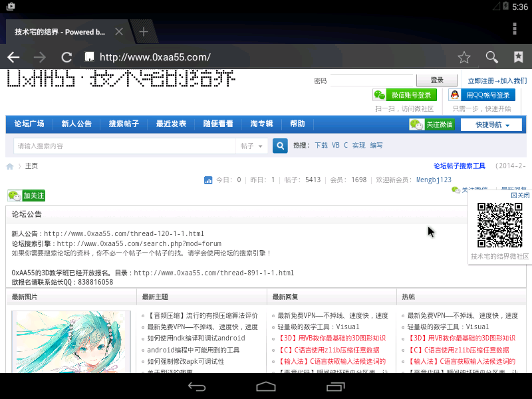Open the three-dot overflow menu
This screenshot has height=399, width=532.
515,29
